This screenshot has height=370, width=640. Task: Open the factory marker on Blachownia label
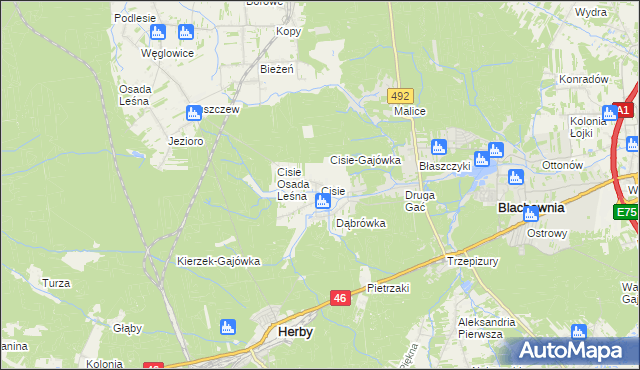(531, 214)
